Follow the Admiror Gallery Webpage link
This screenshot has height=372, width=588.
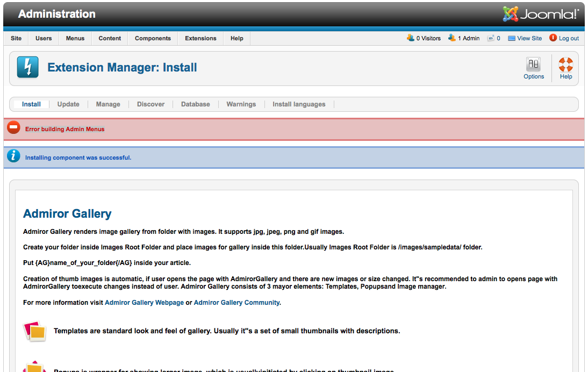pyautogui.click(x=145, y=303)
